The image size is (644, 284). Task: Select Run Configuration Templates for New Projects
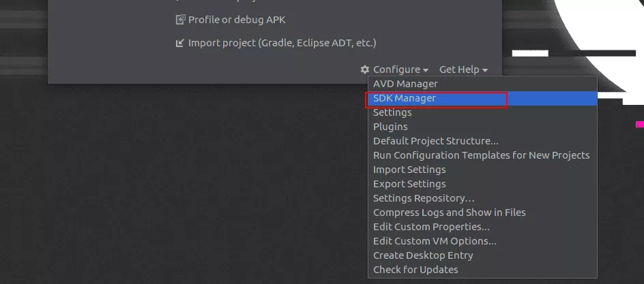(481, 155)
